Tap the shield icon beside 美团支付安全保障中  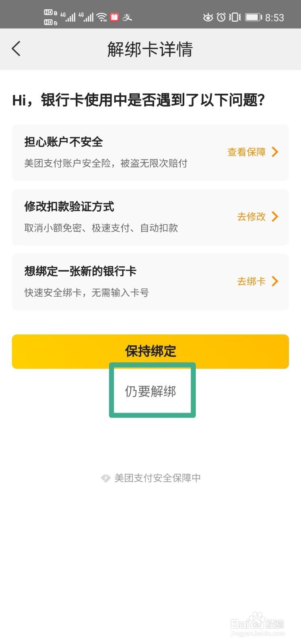pos(105,478)
